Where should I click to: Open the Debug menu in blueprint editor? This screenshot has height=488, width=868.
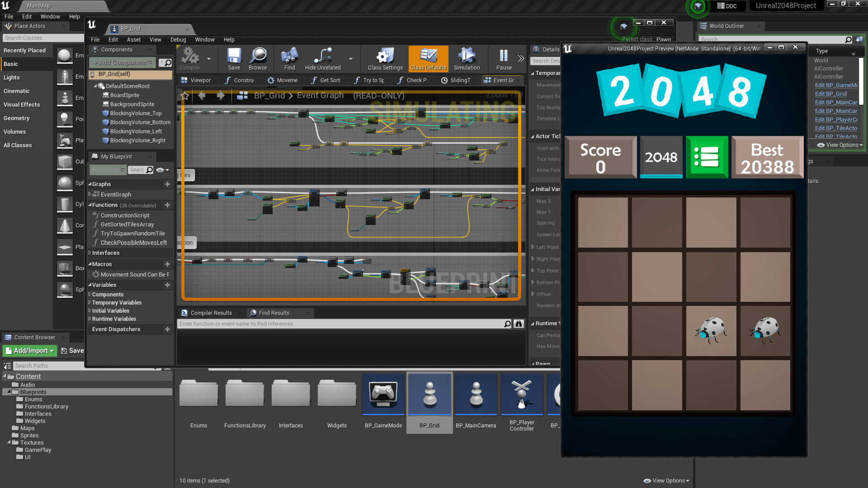(x=178, y=40)
